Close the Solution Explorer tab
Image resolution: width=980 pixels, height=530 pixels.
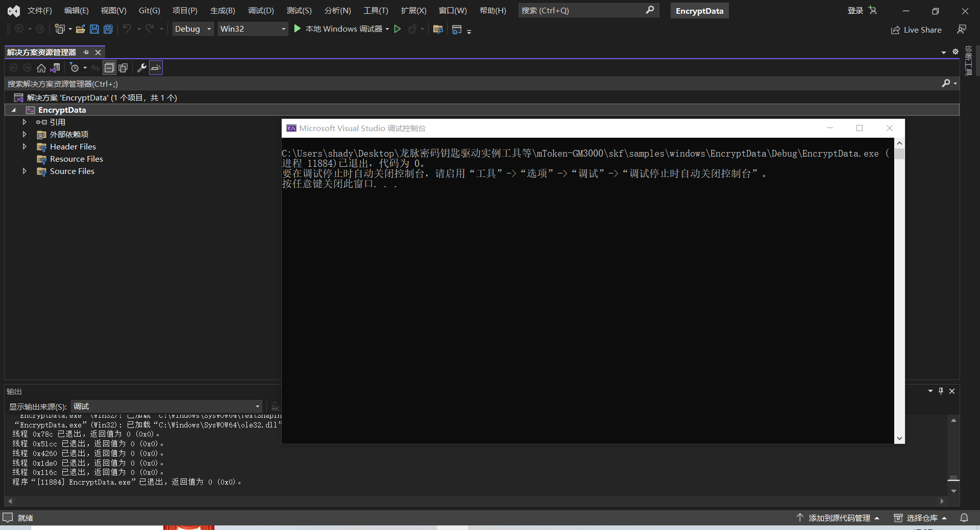click(x=98, y=52)
